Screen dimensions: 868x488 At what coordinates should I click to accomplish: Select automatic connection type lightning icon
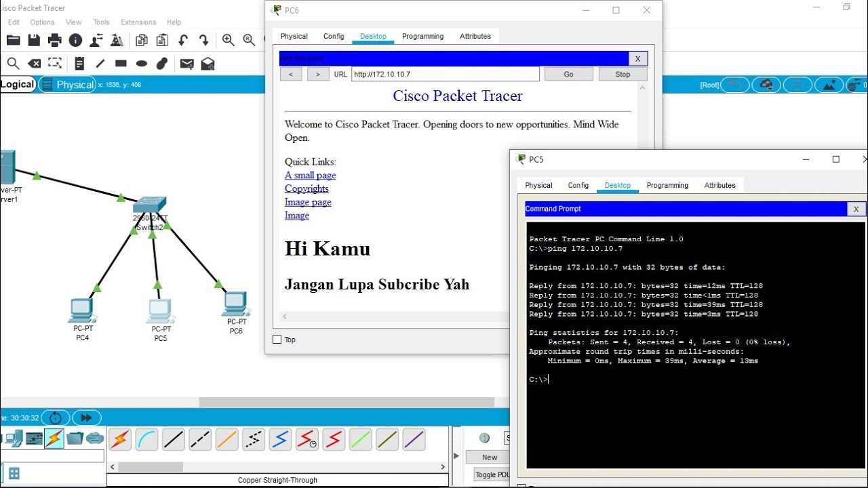coord(120,440)
